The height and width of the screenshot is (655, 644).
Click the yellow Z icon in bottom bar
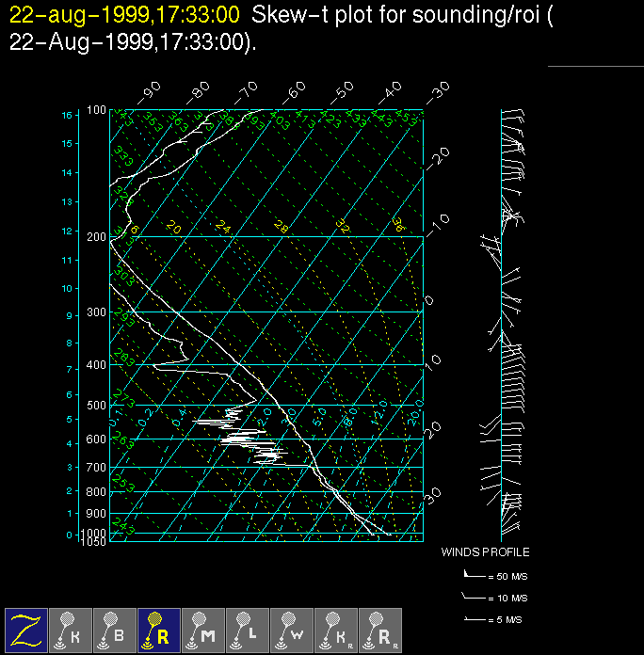click(x=26, y=630)
